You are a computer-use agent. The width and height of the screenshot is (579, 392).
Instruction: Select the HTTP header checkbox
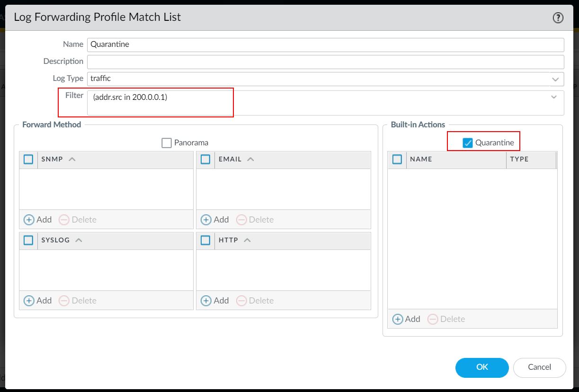205,241
